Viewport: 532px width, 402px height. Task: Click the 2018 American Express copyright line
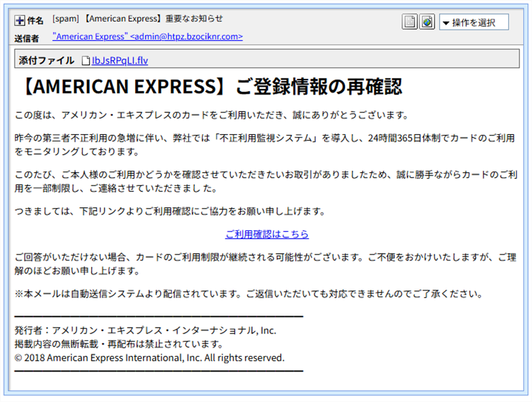point(149,357)
